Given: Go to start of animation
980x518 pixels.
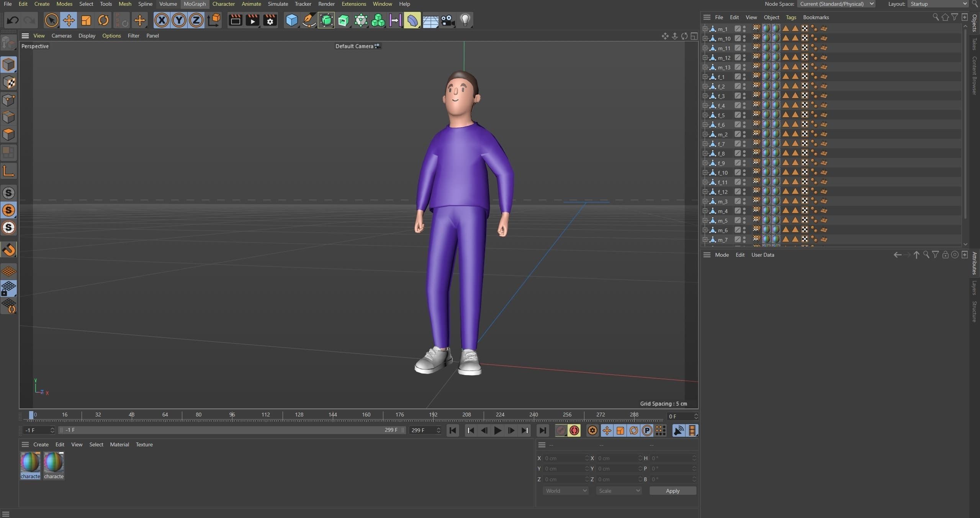Looking at the screenshot, I should coord(453,431).
